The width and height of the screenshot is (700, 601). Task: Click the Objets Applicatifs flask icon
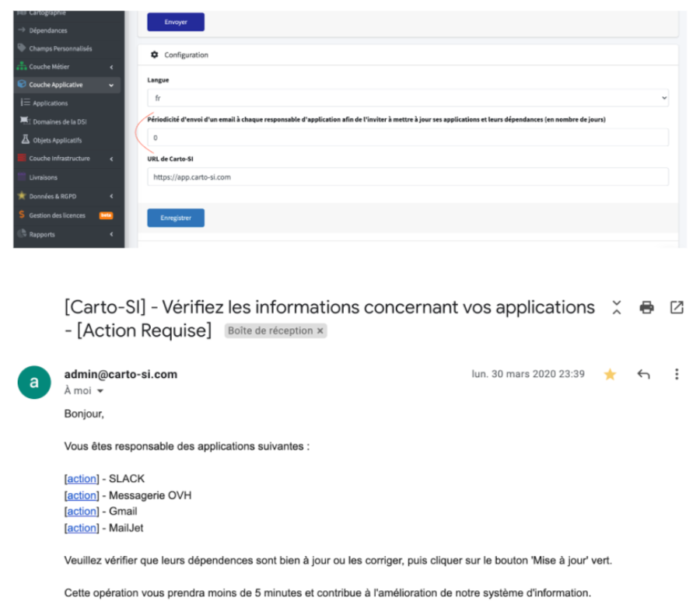coord(26,139)
